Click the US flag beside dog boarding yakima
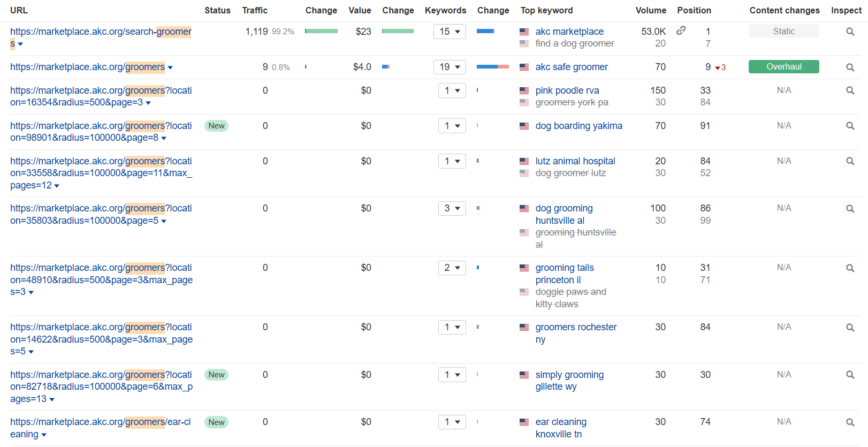Viewport: 868px width, 447px height. point(524,126)
